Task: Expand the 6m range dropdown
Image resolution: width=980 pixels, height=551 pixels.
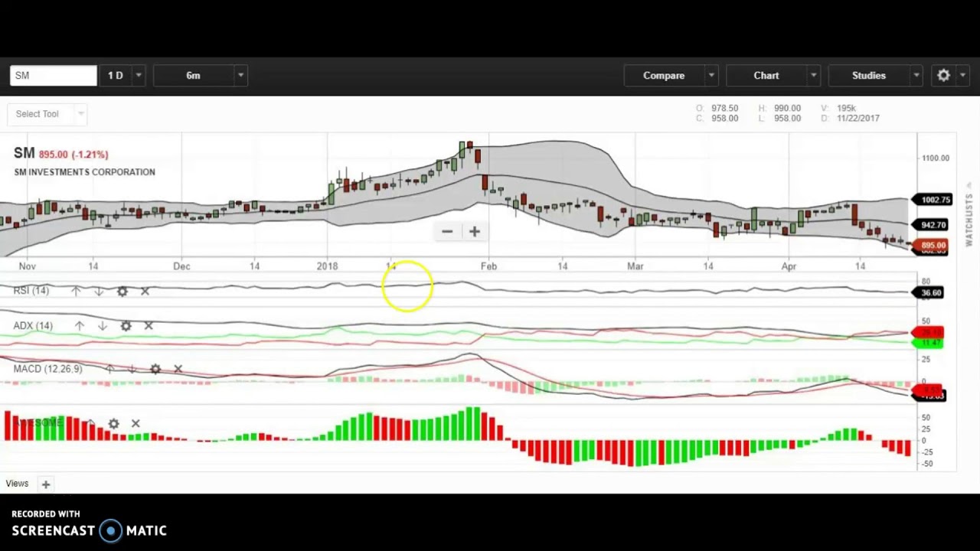Action: tap(240, 75)
